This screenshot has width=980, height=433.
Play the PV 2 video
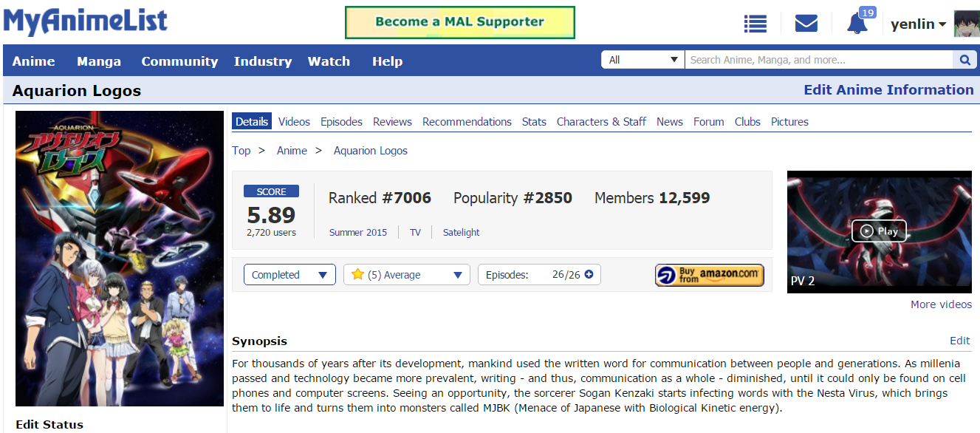click(x=879, y=231)
